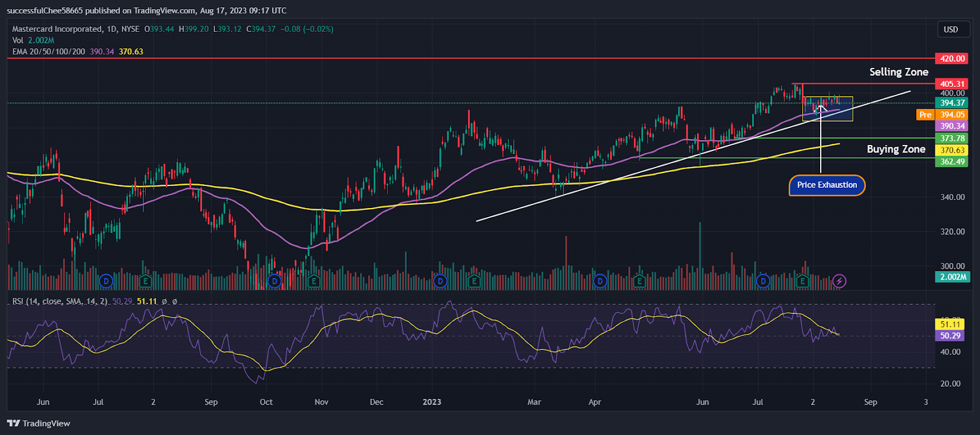Select the Buying Zone text annotation
This screenshot has width=980, height=435.
click(896, 149)
